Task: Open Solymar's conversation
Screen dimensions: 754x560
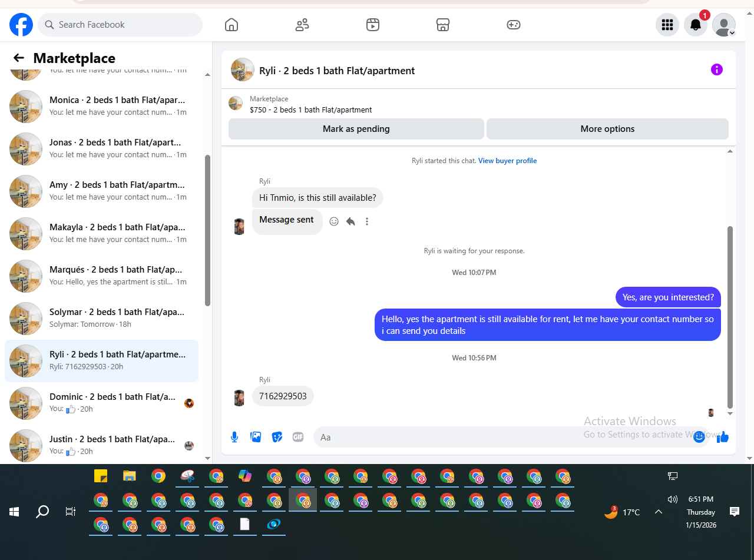Action: pos(101,319)
